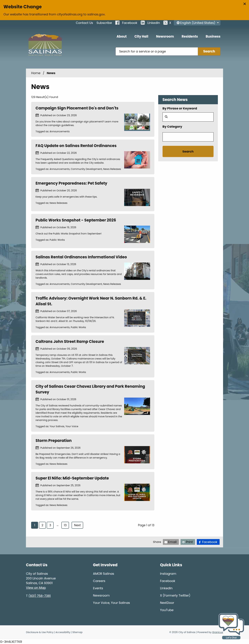Open the AMOR Salinas footer link
The width and height of the screenshot is (249, 644).
tap(103, 574)
